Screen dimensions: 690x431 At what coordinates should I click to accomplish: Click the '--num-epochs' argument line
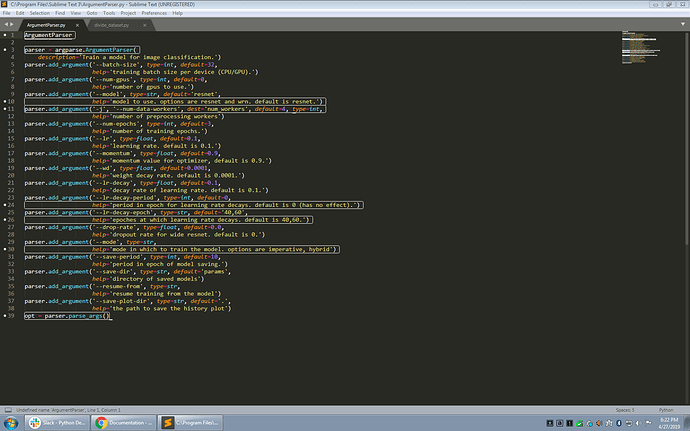coord(119,124)
